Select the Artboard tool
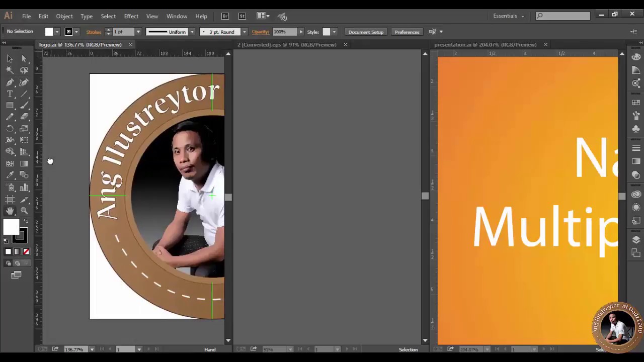 (10, 200)
